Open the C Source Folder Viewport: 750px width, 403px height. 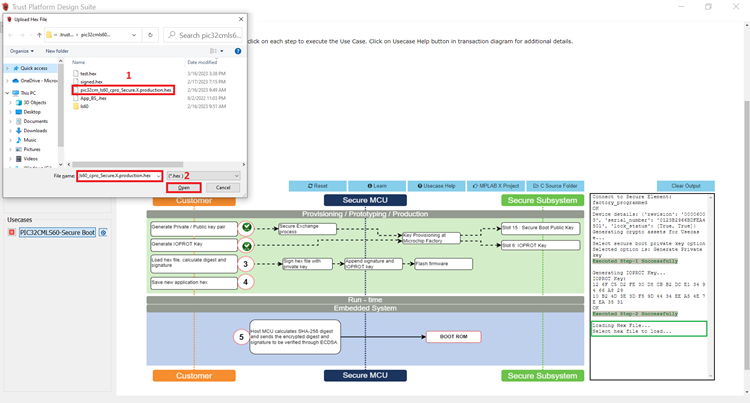pyautogui.click(x=555, y=186)
